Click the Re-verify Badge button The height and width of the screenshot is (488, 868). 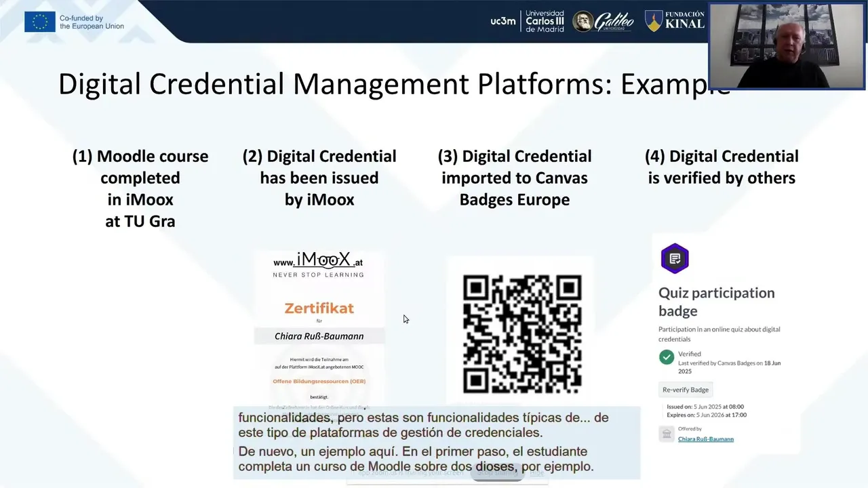(686, 390)
